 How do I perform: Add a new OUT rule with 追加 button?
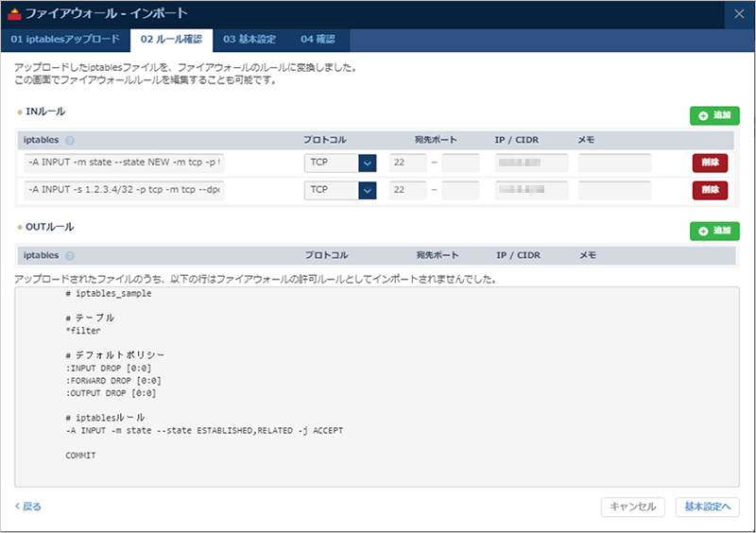pos(714,231)
